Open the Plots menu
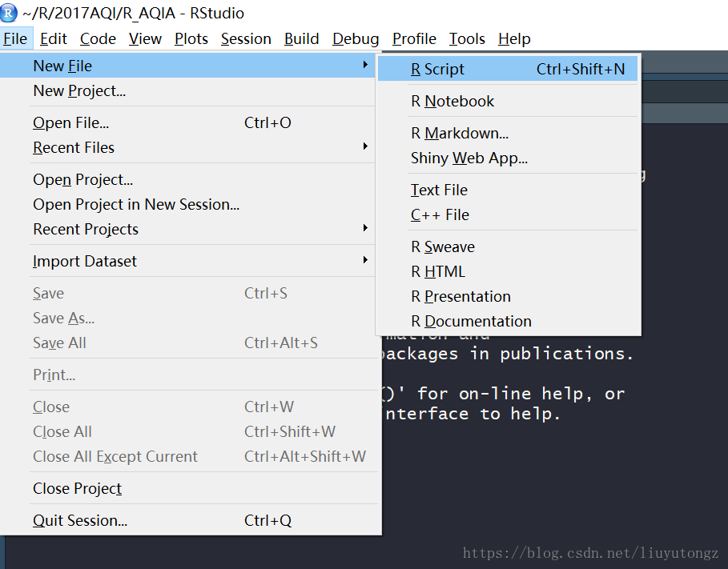Image resolution: width=728 pixels, height=569 pixels. [191, 39]
